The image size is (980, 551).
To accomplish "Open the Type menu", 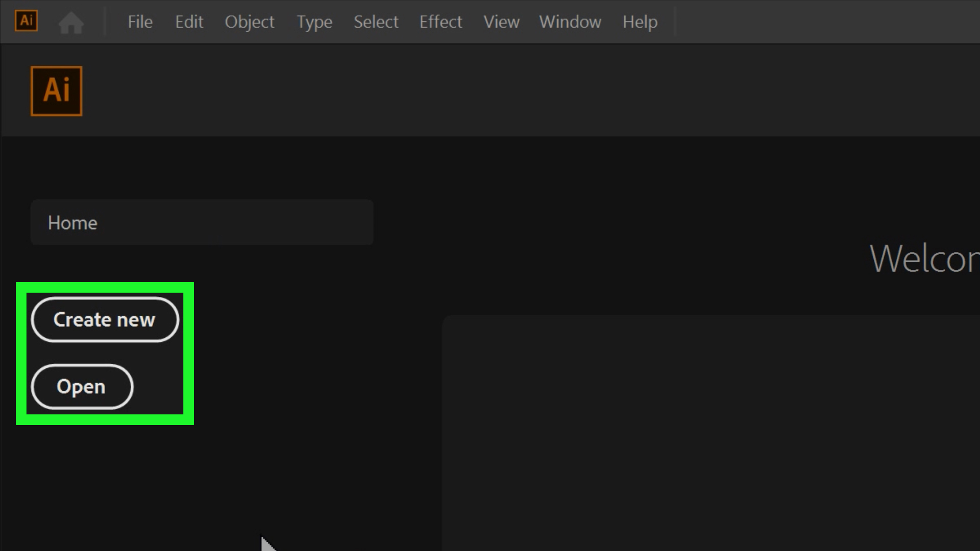I will point(314,22).
